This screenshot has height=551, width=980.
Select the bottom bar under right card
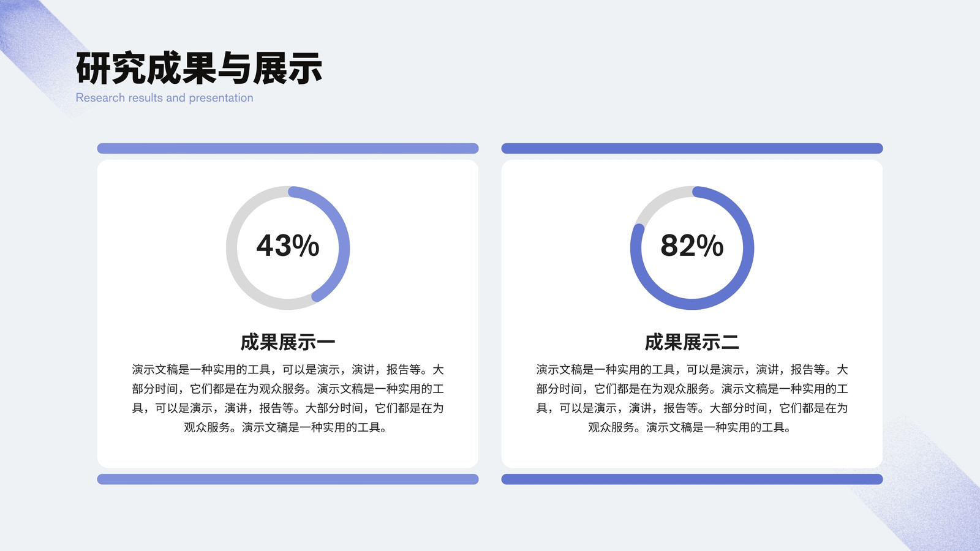(x=692, y=479)
